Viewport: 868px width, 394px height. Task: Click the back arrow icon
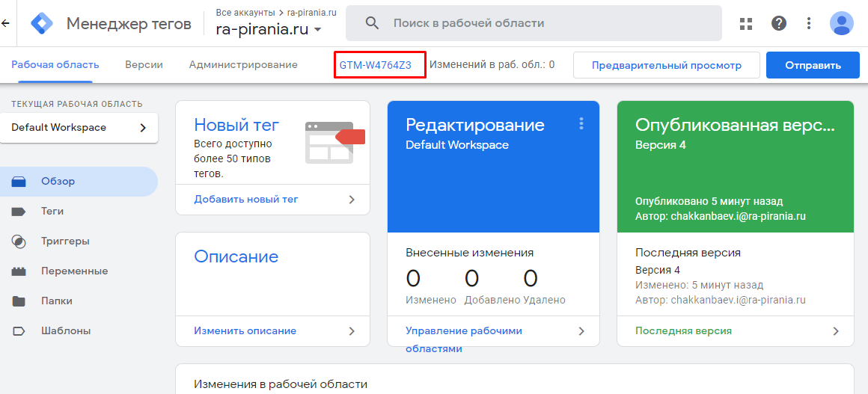click(5, 23)
